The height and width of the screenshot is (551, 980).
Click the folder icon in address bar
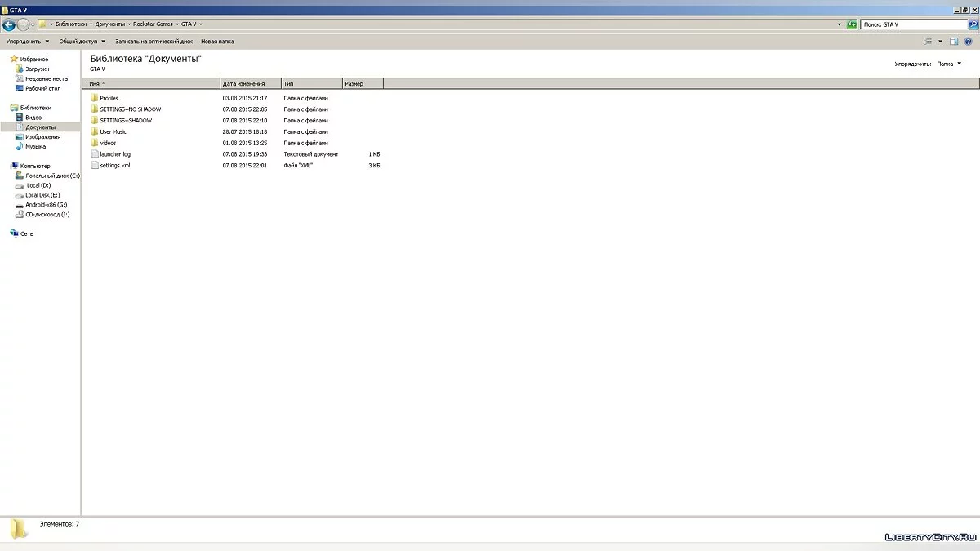pyautogui.click(x=43, y=24)
